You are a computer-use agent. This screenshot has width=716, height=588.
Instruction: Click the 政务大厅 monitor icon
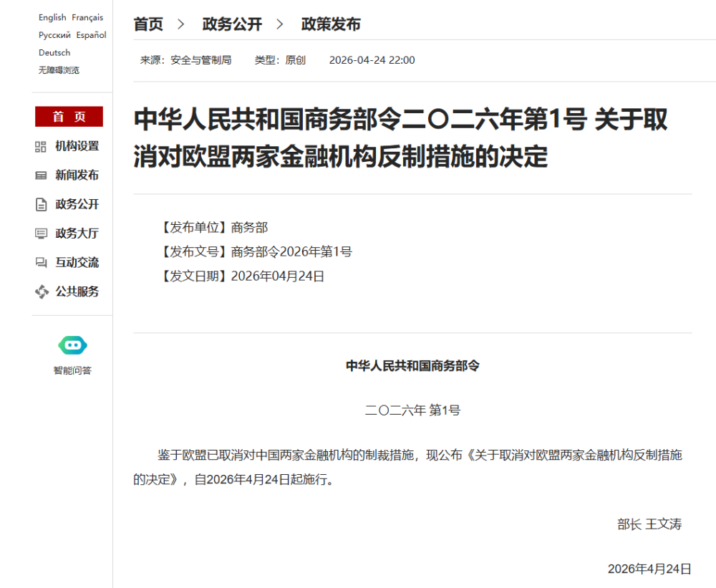click(41, 233)
